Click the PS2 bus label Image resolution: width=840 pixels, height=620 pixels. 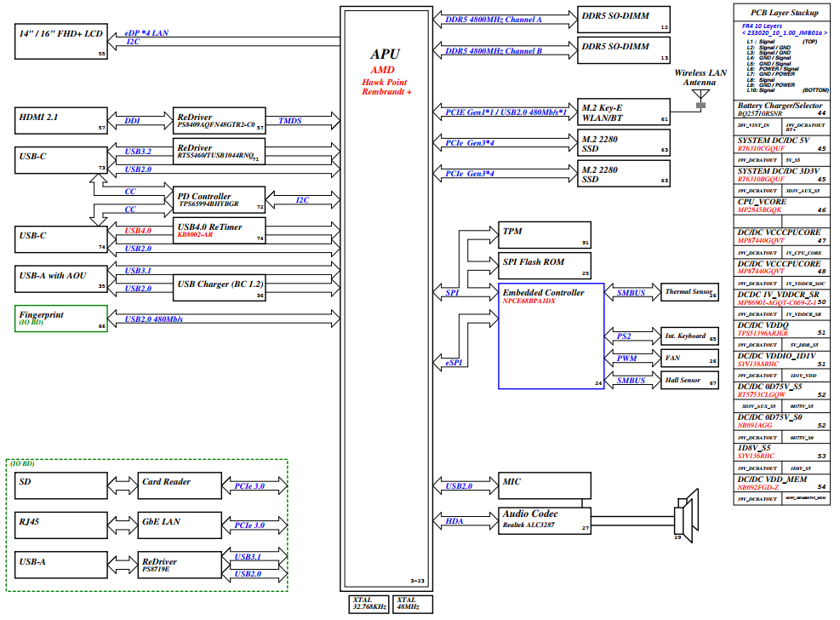624,336
